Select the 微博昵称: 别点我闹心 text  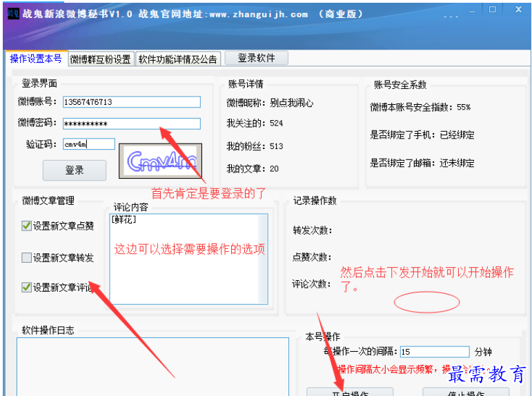(x=270, y=103)
